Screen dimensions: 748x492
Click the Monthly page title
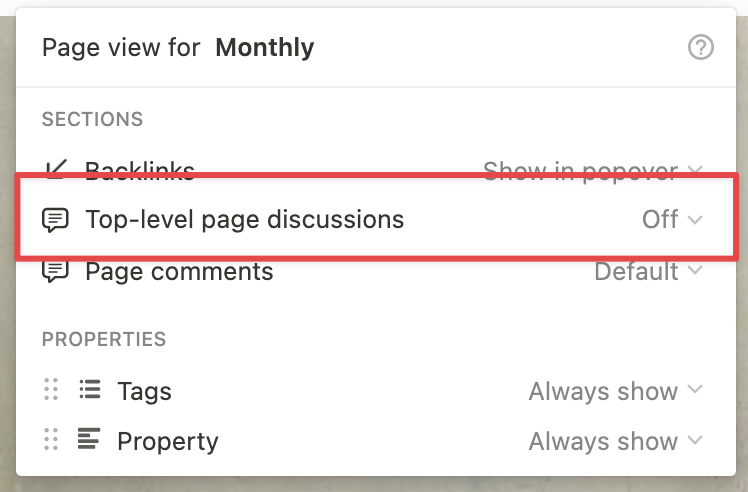pyautogui.click(x=265, y=47)
